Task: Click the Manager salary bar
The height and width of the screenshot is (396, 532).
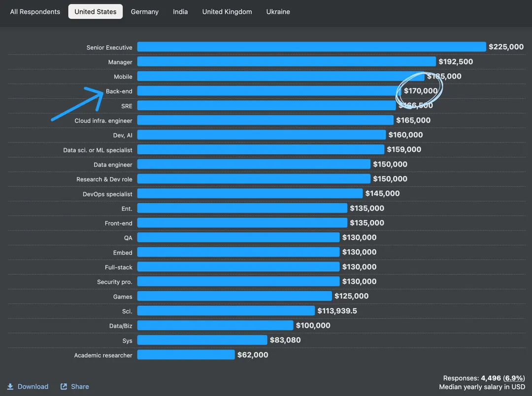Action: tap(286, 62)
